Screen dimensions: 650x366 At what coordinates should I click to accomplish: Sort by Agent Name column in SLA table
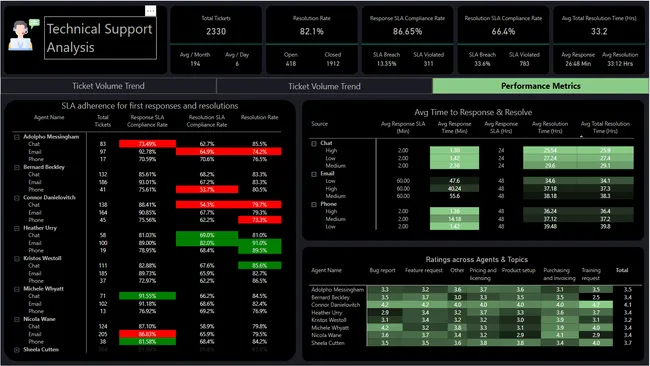(x=49, y=117)
